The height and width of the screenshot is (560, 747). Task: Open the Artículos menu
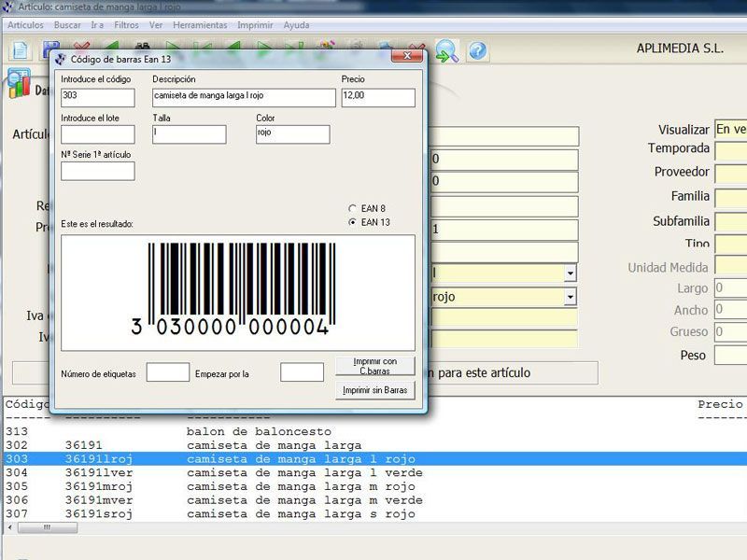tap(25, 25)
